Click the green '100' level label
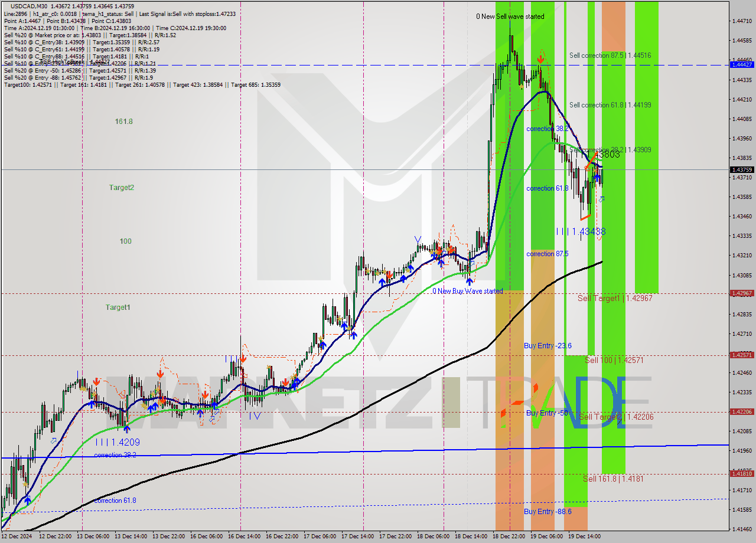756x543 pixels. [125, 241]
